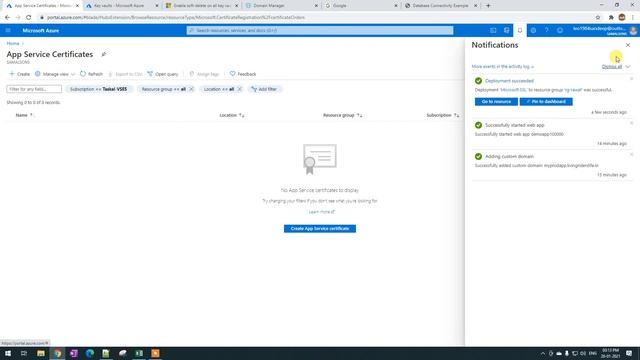Switch to Key vaults browser tab
640x360 pixels.
coord(122,6)
